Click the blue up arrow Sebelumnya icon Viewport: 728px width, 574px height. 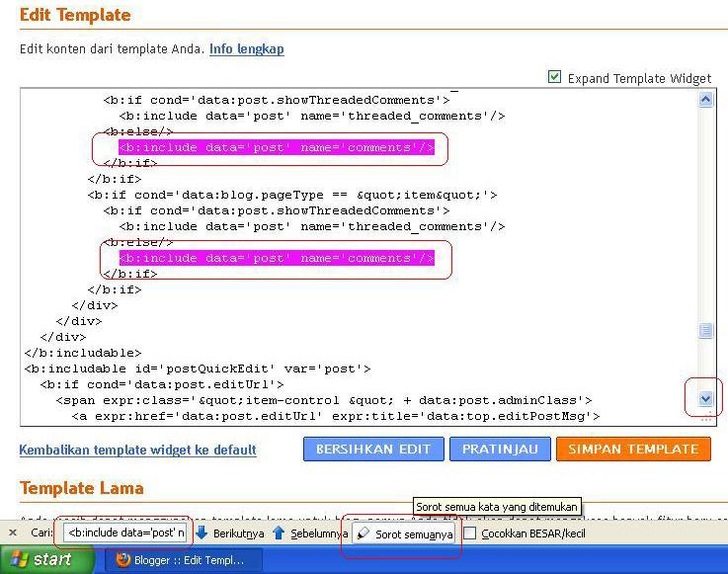[x=279, y=533]
